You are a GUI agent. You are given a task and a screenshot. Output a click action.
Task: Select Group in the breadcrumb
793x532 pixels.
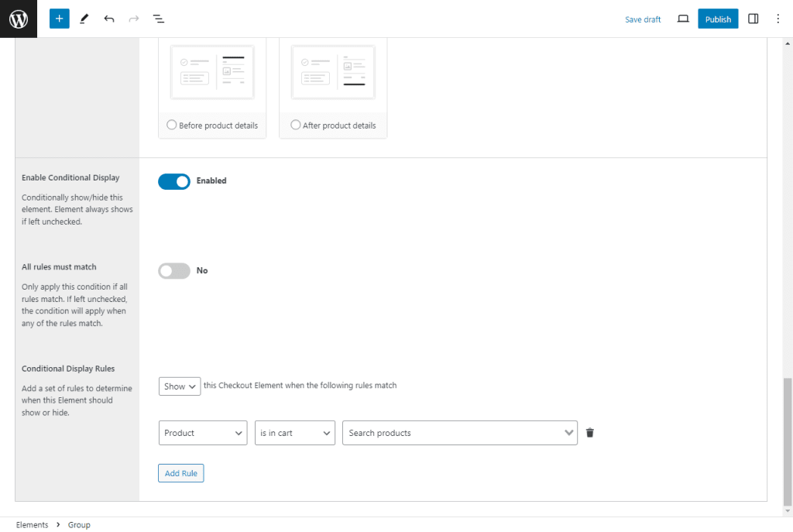(x=79, y=525)
